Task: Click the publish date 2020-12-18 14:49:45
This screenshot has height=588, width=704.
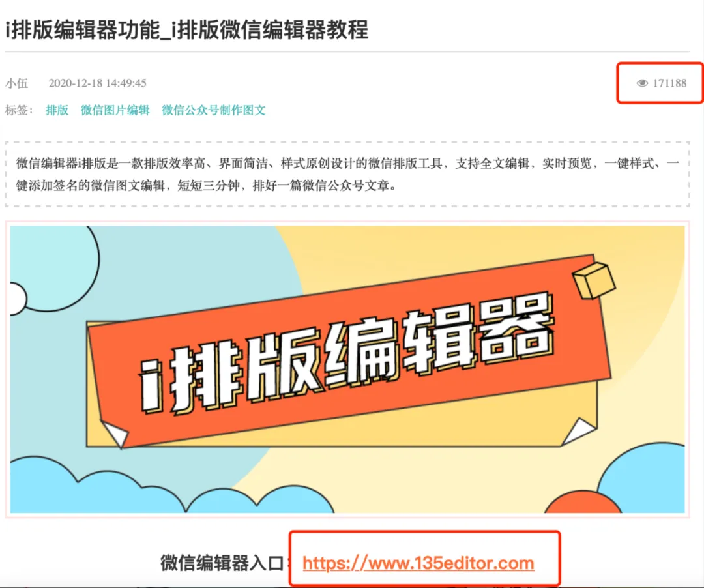Action: 97,83
